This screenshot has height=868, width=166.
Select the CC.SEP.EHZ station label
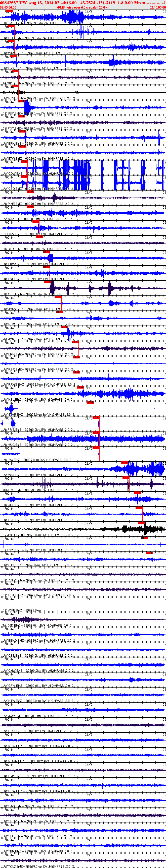click(x=37, y=113)
